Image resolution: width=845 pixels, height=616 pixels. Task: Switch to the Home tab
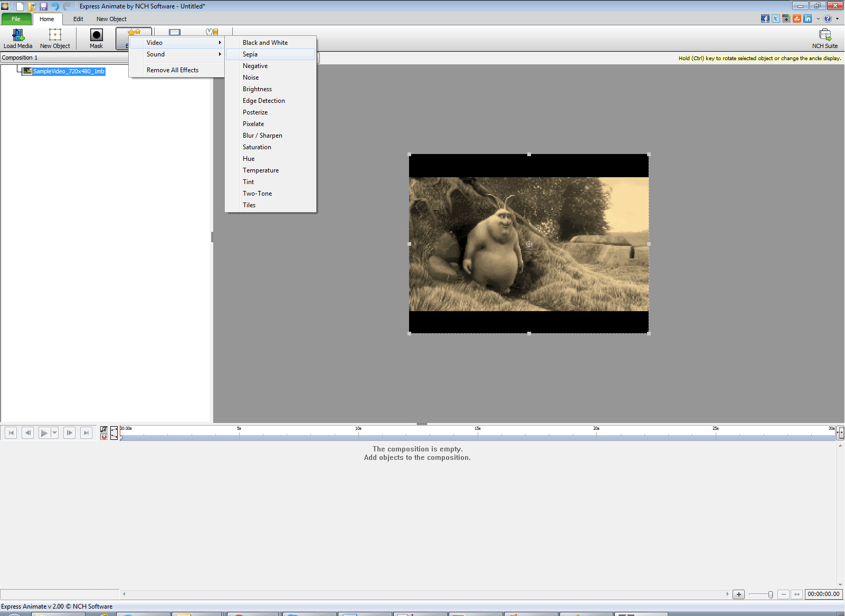(x=47, y=19)
